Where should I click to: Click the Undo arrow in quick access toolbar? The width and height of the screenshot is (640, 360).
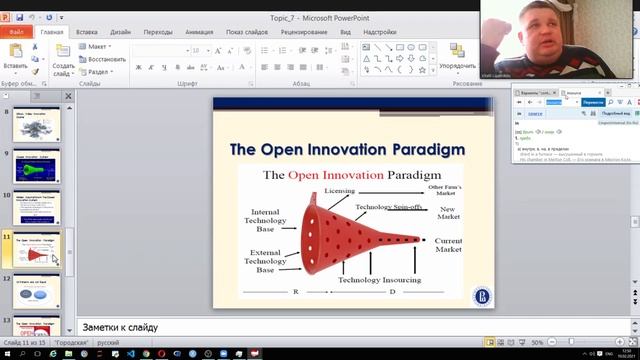[x=32, y=18]
